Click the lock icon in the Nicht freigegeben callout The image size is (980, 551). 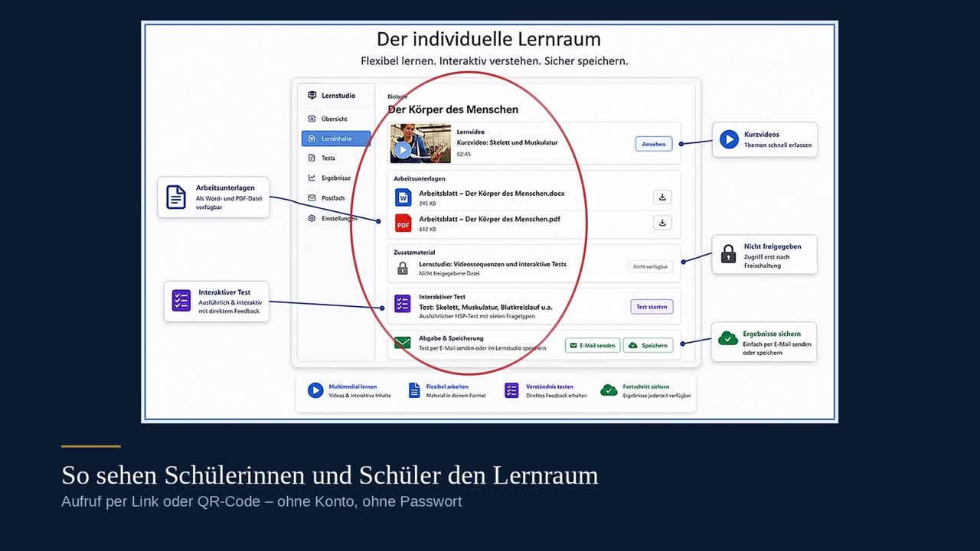[x=728, y=254]
